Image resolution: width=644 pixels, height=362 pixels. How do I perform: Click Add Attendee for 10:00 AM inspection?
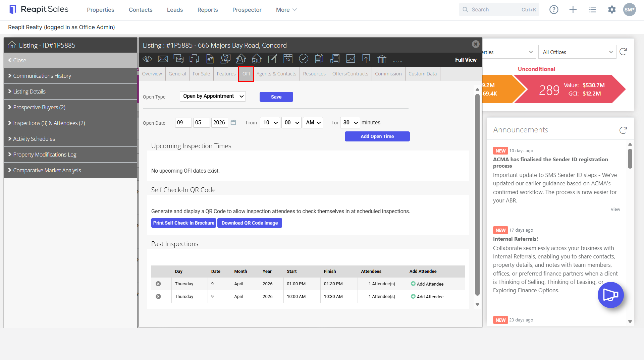[x=427, y=297]
